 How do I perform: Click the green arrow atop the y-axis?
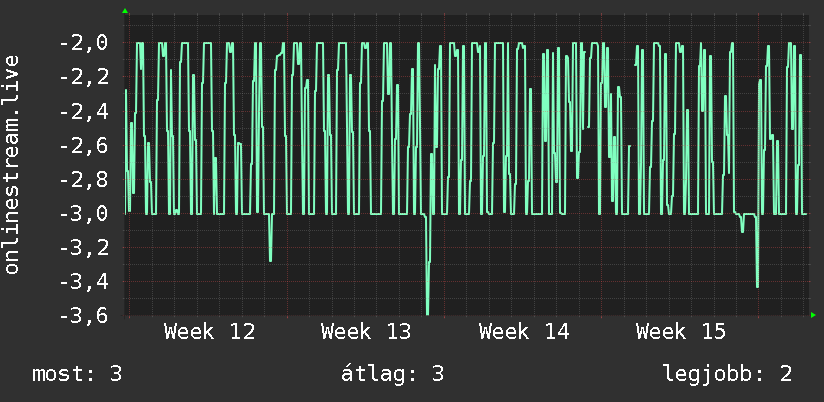point(125,11)
